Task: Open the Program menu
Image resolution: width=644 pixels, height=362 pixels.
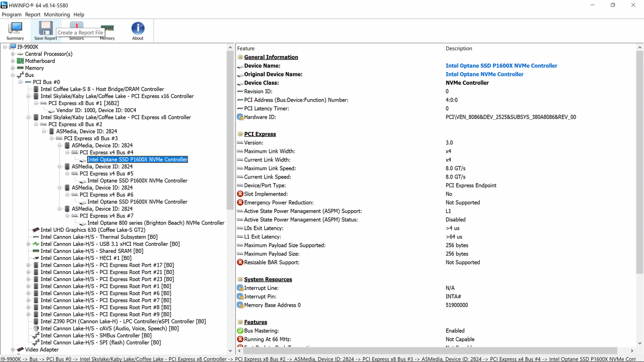Action: pos(12,15)
